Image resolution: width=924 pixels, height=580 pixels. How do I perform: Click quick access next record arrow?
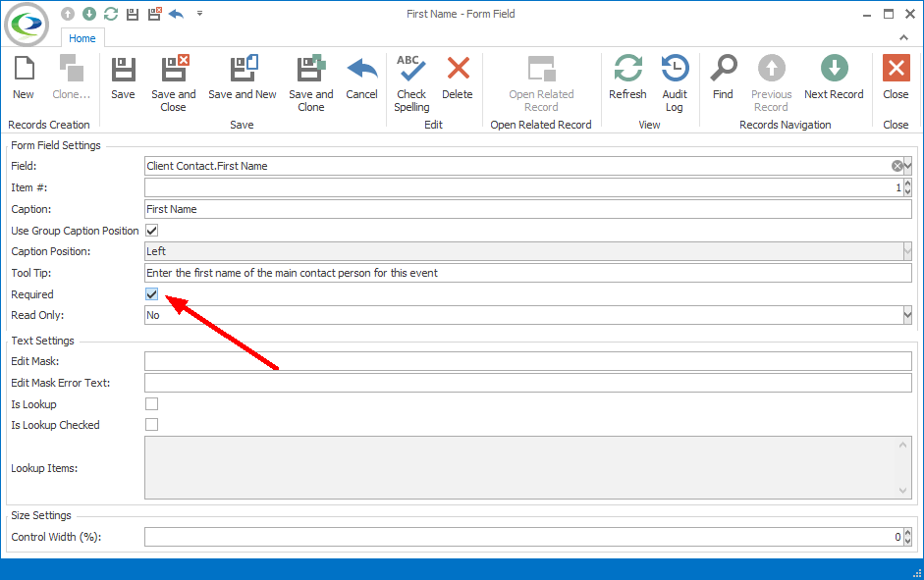pyautogui.click(x=89, y=14)
